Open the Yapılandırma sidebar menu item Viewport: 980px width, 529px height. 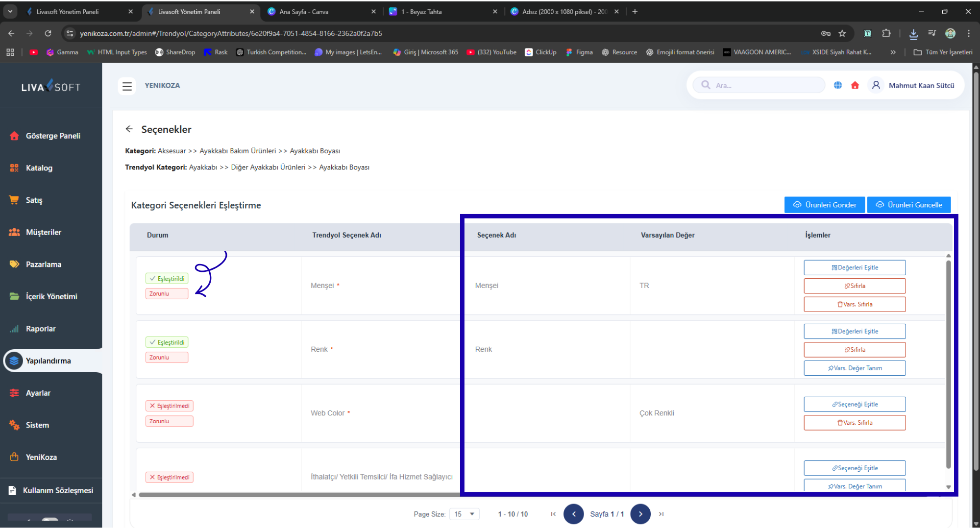48,361
